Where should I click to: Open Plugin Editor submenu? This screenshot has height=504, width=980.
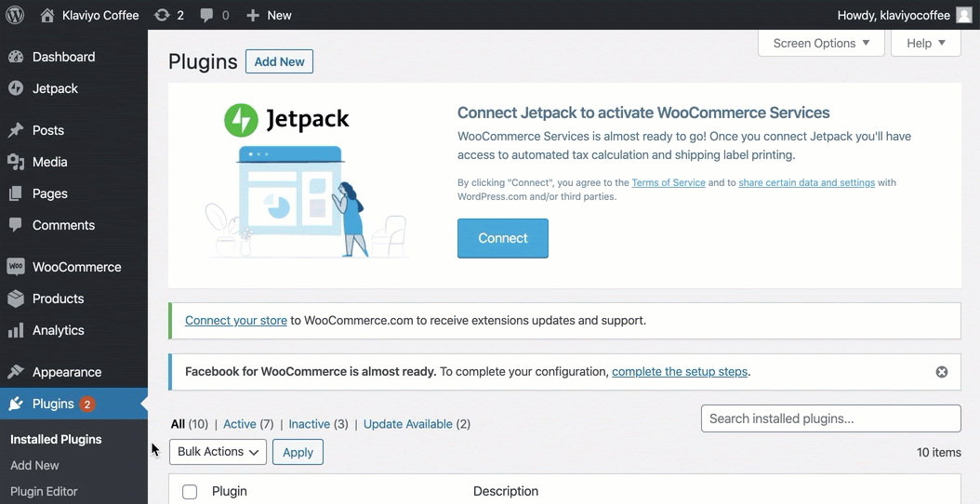(44, 492)
